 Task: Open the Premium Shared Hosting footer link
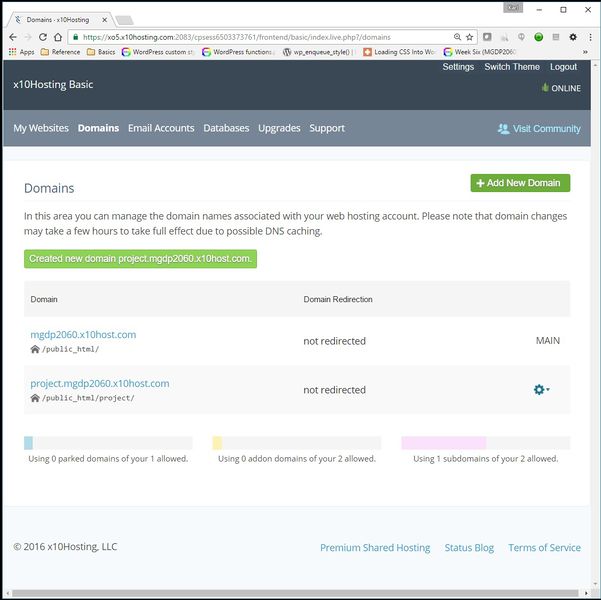pos(375,547)
